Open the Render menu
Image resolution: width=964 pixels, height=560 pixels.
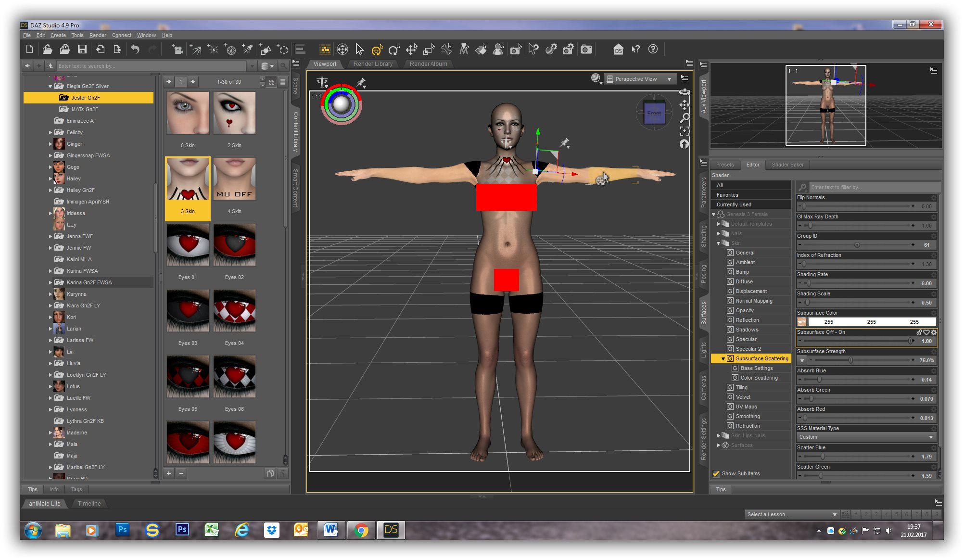pos(98,35)
